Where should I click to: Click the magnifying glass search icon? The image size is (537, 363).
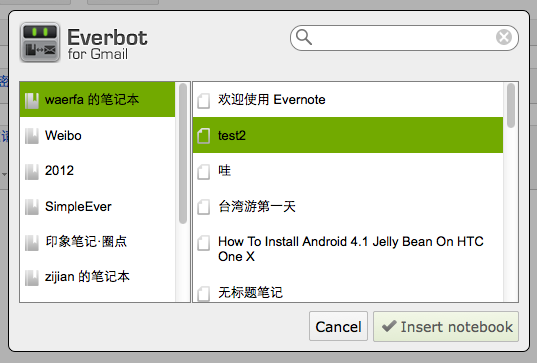(304, 37)
